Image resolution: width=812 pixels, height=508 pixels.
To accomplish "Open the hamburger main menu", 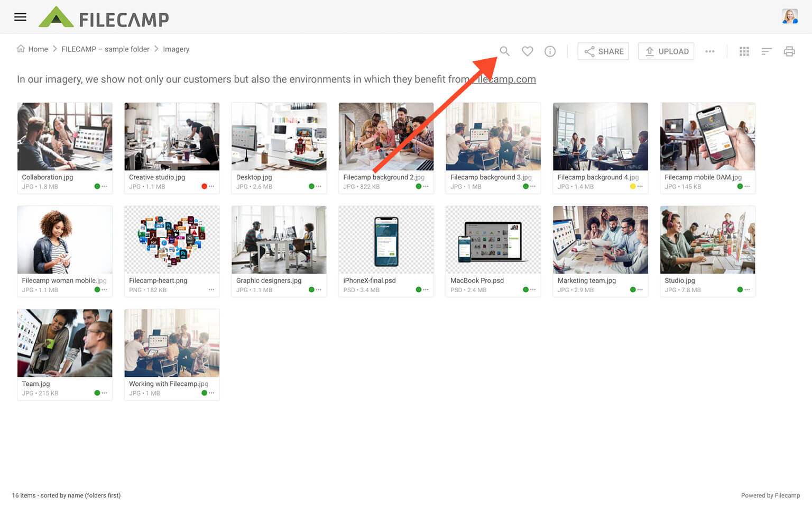I will tap(20, 17).
